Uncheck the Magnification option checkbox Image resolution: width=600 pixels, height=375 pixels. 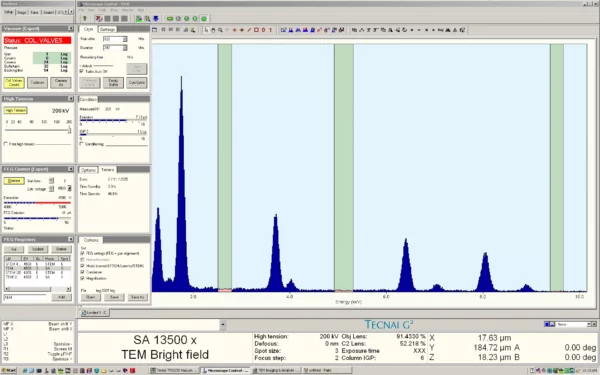[83, 278]
